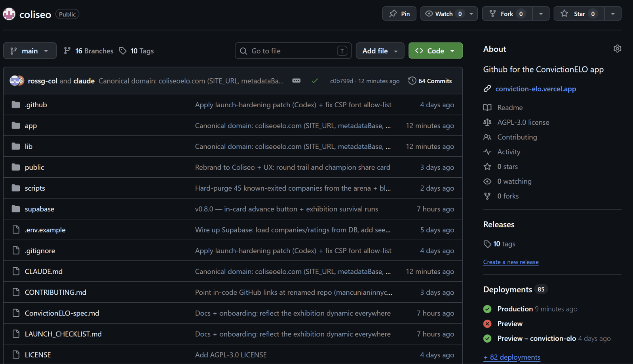The height and width of the screenshot is (364, 633).
Task: Open the .gitignore file
Action: 40,250
